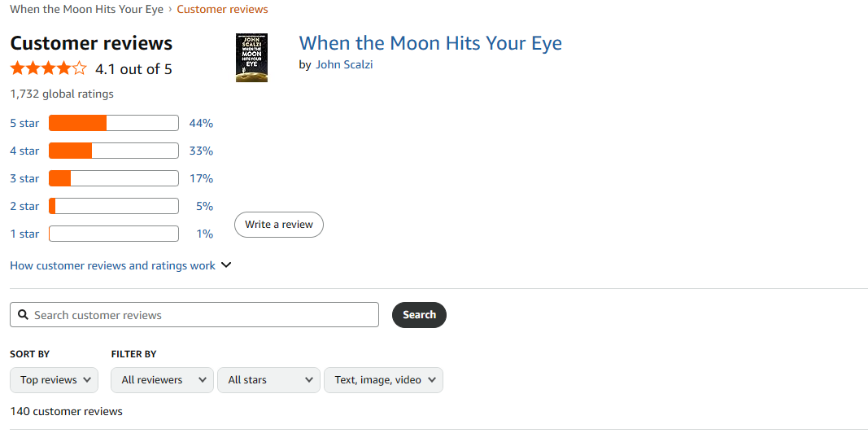868x442 pixels.
Task: Click the Write a review button
Action: tap(279, 225)
